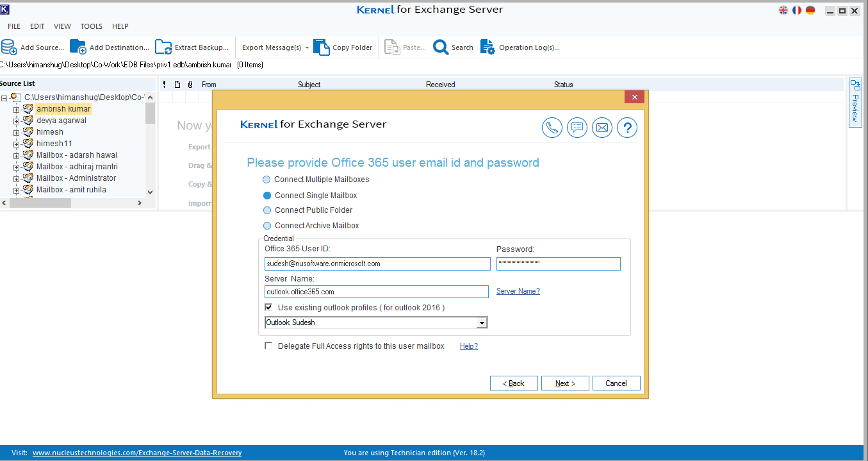The width and height of the screenshot is (868, 461).
Task: Click the Source List vertical scrollbar thumb
Action: (151, 113)
